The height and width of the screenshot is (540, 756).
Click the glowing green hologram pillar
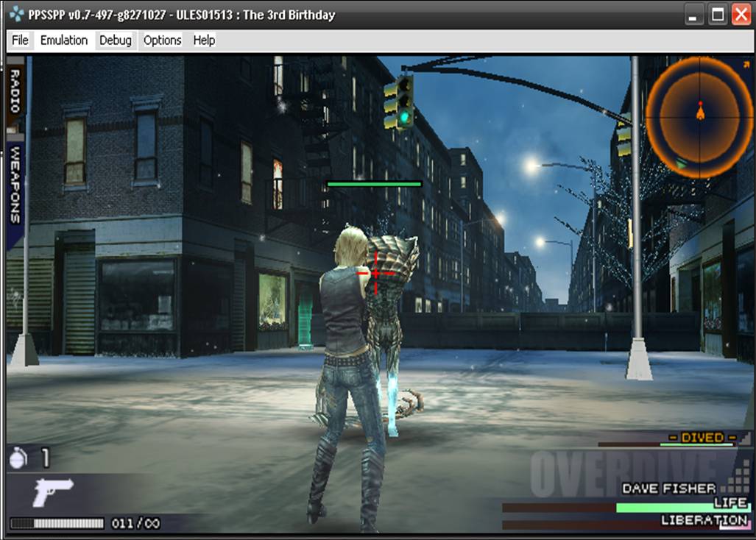click(305, 317)
